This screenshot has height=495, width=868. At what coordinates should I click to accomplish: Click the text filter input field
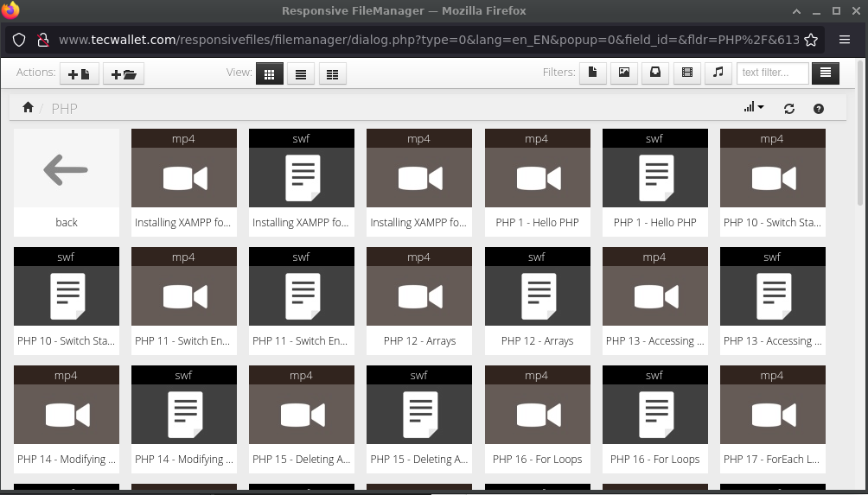tap(773, 73)
